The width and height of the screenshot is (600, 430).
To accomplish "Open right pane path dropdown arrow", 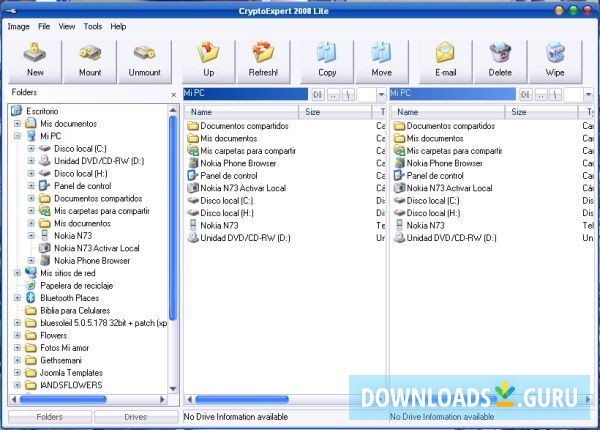I will (588, 94).
